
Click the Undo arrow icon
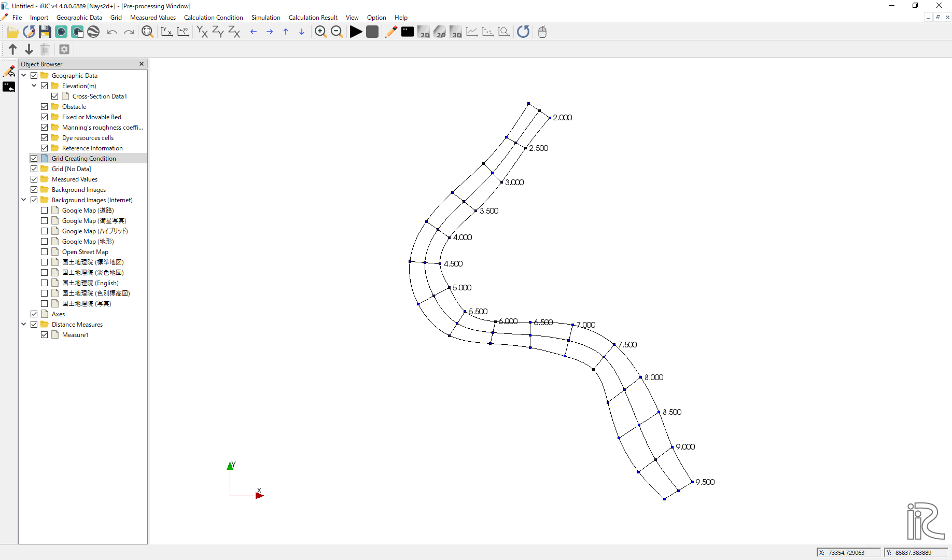tap(112, 32)
